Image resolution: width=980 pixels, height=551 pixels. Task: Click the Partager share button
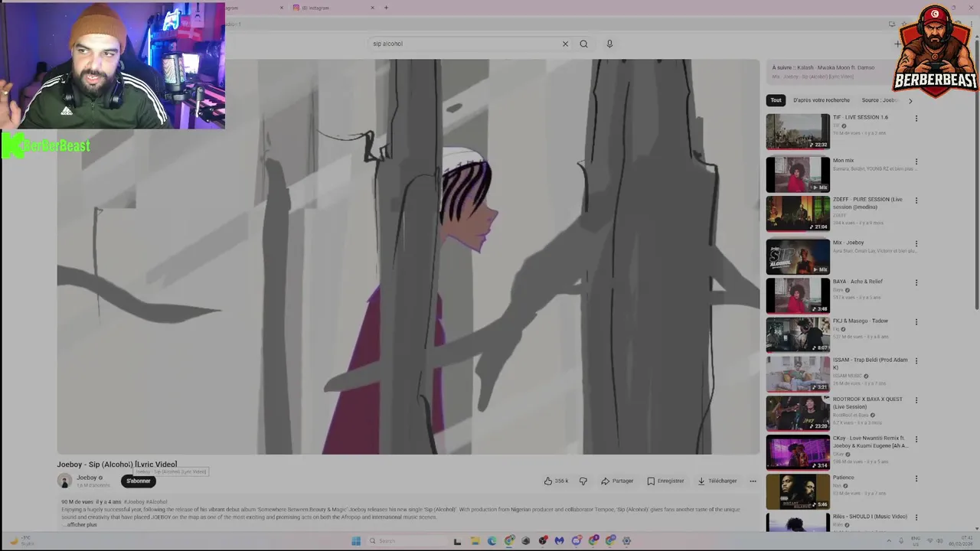[x=617, y=481]
